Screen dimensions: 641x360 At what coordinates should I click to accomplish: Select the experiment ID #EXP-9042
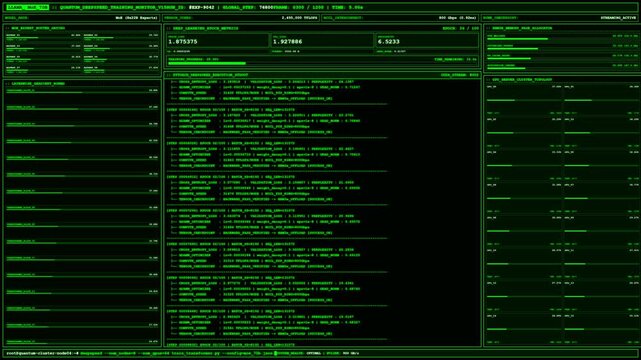tap(202, 7)
